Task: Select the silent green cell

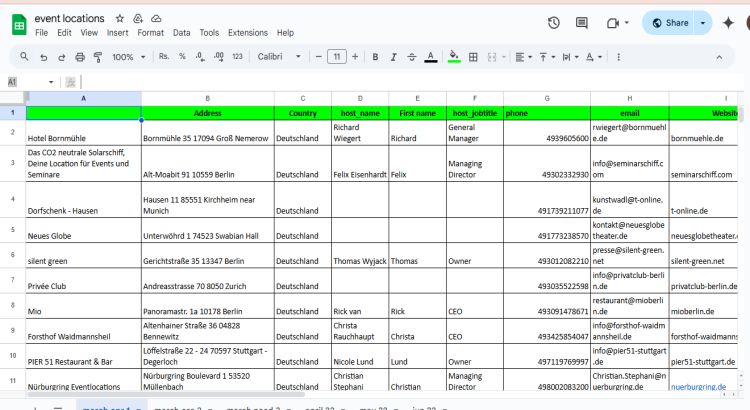Action: 84,255
